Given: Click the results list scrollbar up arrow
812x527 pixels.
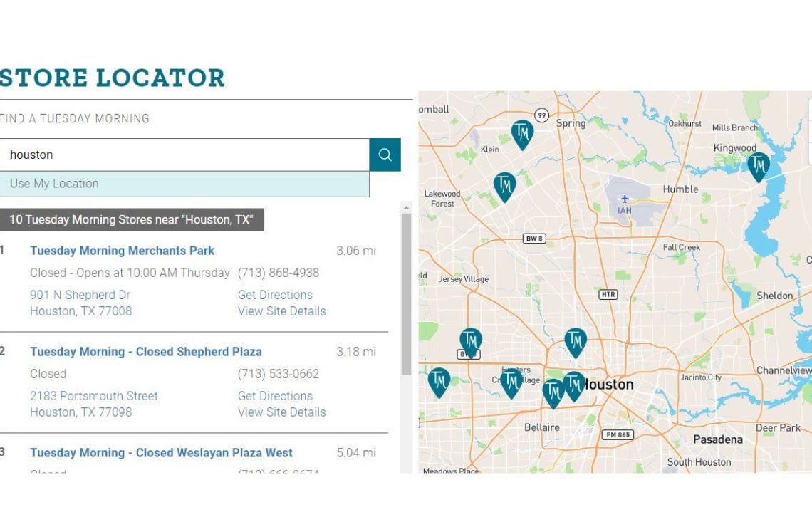Looking at the screenshot, I should (x=406, y=208).
